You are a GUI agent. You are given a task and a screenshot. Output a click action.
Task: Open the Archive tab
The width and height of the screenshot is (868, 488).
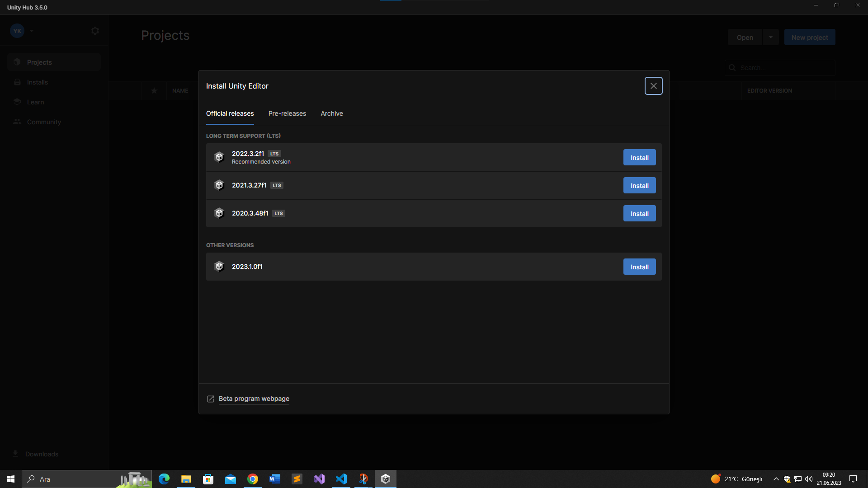pyautogui.click(x=332, y=113)
